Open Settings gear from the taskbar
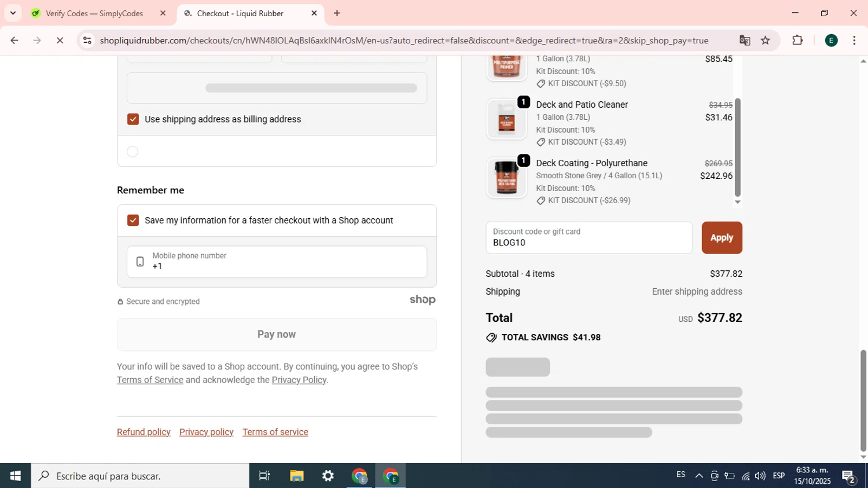The height and width of the screenshot is (488, 868). [328, 476]
